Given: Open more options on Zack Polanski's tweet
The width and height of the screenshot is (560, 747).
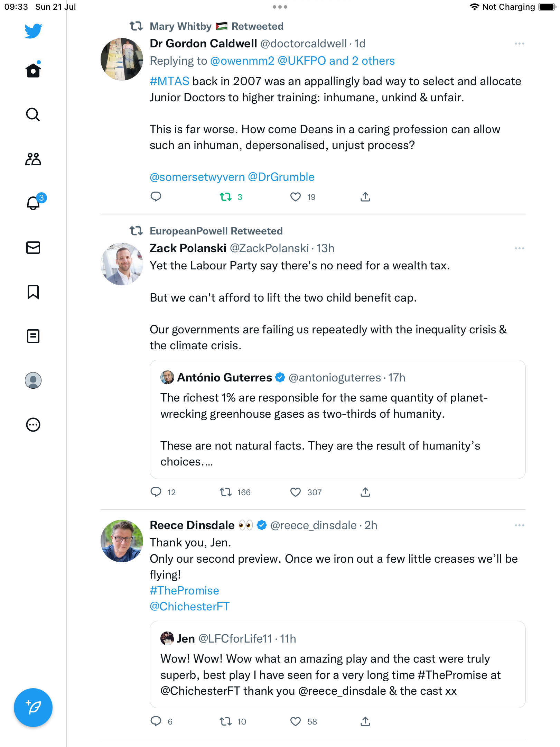Looking at the screenshot, I should tap(519, 248).
